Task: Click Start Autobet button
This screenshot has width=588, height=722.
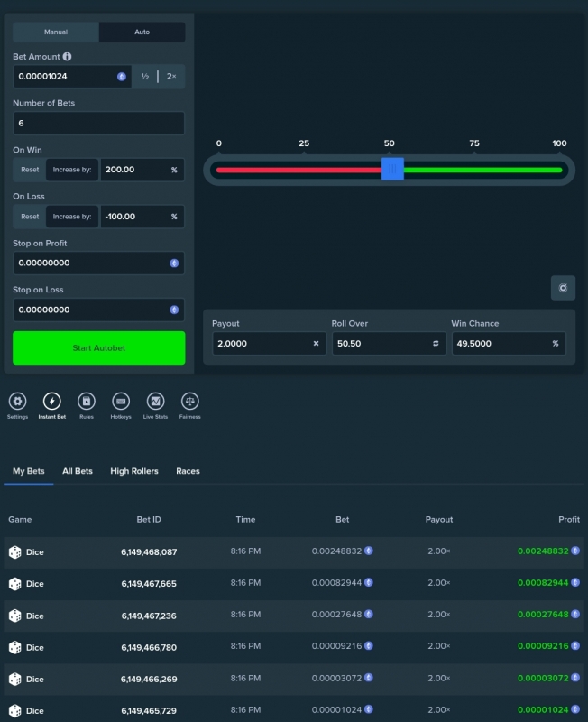Action: tap(99, 348)
